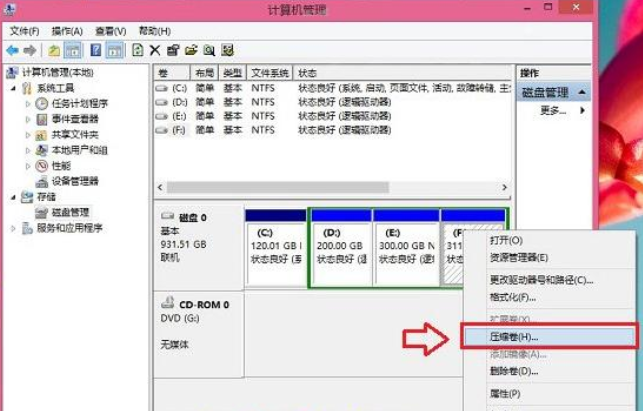Select 本地用户和组 icon in tree
This screenshot has width=643, height=411.
tap(41, 150)
